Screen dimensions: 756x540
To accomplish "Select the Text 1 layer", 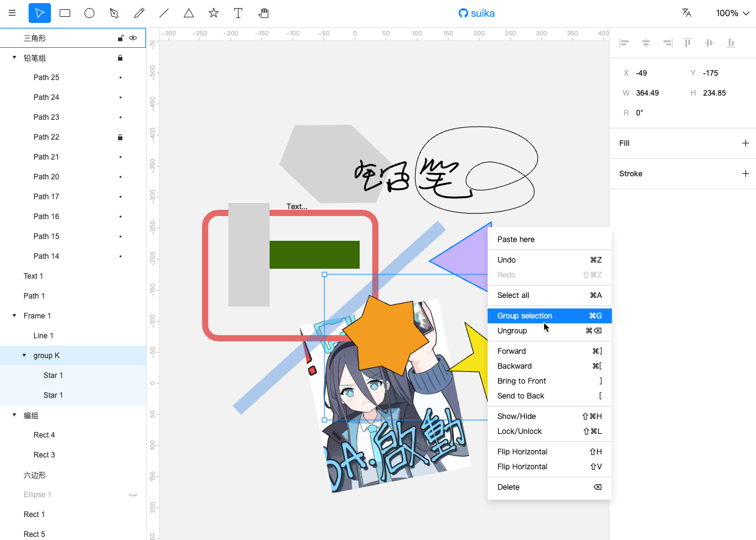I will 73,276.
